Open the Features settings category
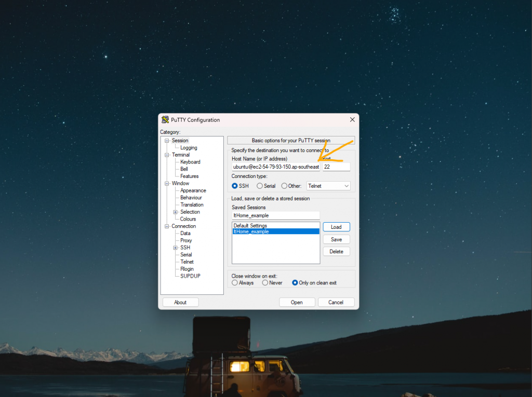Image resolution: width=532 pixels, height=397 pixels. 189,176
